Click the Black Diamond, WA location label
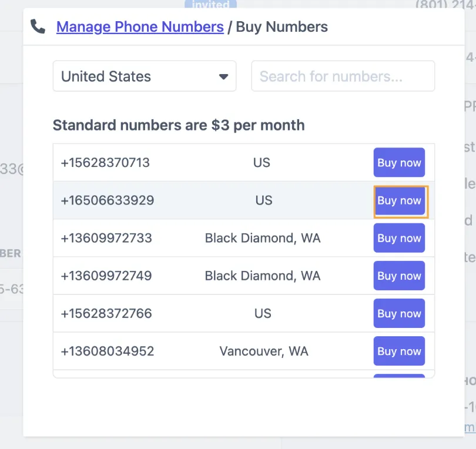The height and width of the screenshot is (449, 476). (263, 238)
